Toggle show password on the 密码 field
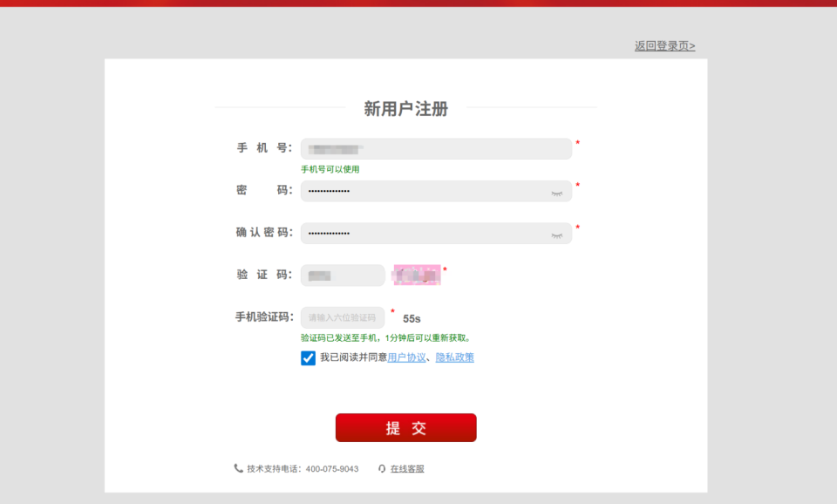 click(557, 194)
